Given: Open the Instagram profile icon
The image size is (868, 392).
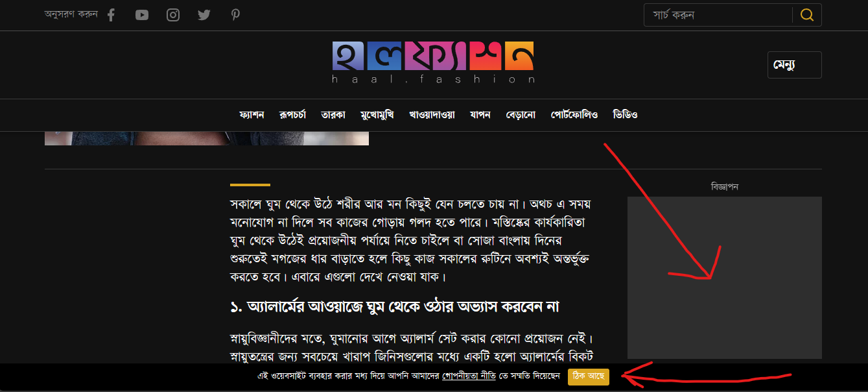Looking at the screenshot, I should (x=173, y=15).
